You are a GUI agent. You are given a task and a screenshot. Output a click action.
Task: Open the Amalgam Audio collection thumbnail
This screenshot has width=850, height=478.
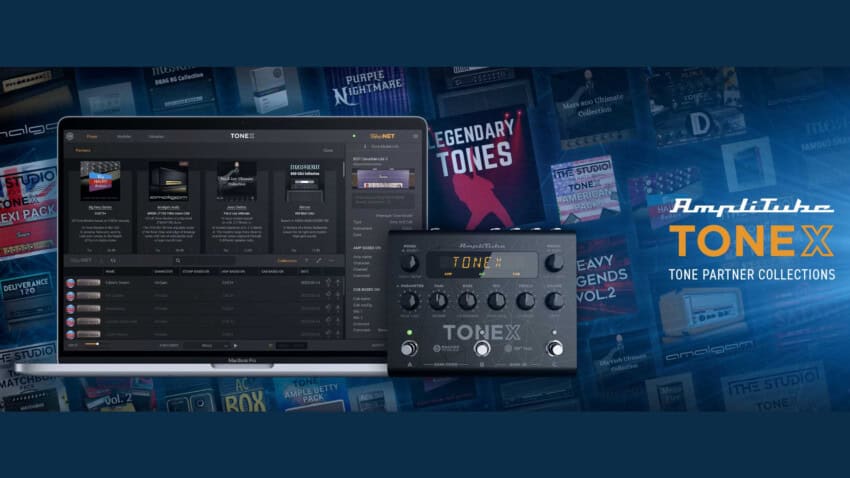click(x=168, y=181)
